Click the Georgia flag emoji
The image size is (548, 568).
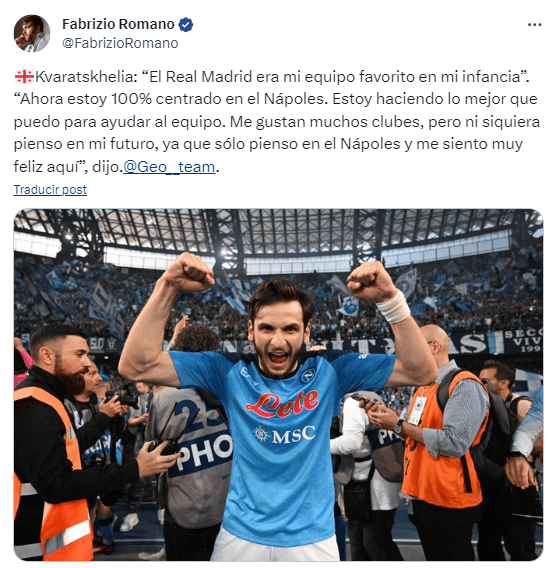tap(24, 77)
